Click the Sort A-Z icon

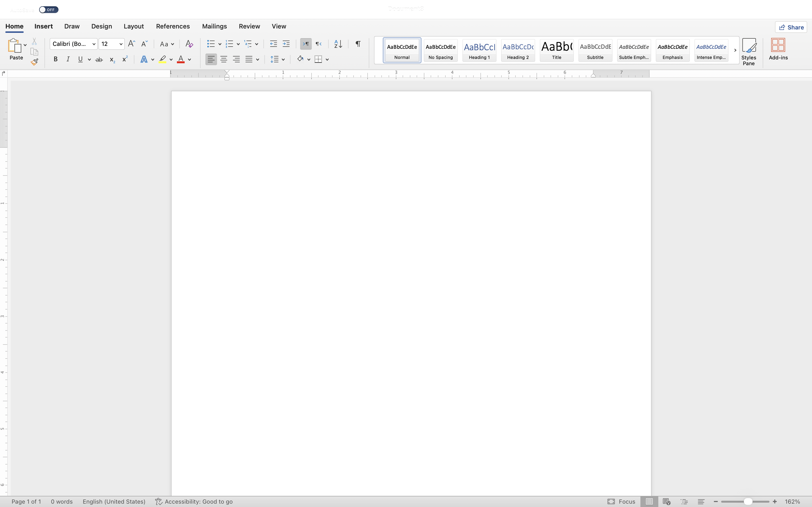tap(338, 44)
